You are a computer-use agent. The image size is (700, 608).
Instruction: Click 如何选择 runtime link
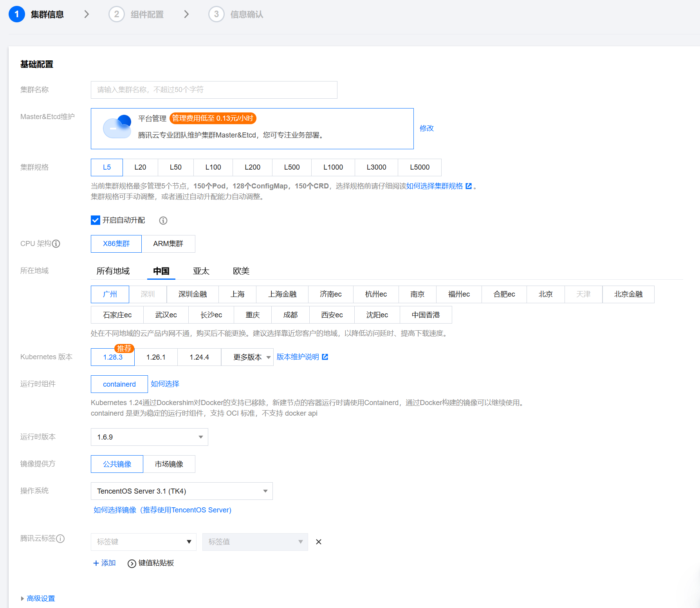tap(165, 384)
